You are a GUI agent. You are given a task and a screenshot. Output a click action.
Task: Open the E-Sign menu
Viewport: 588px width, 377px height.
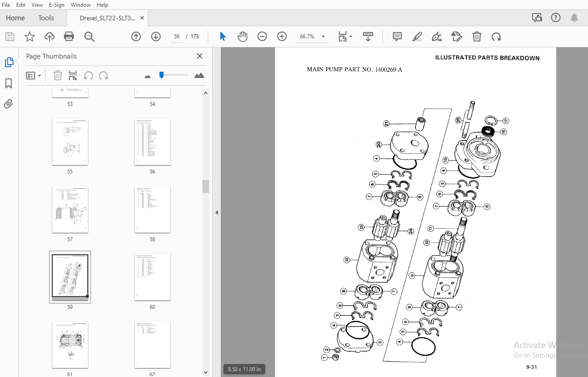pos(56,5)
